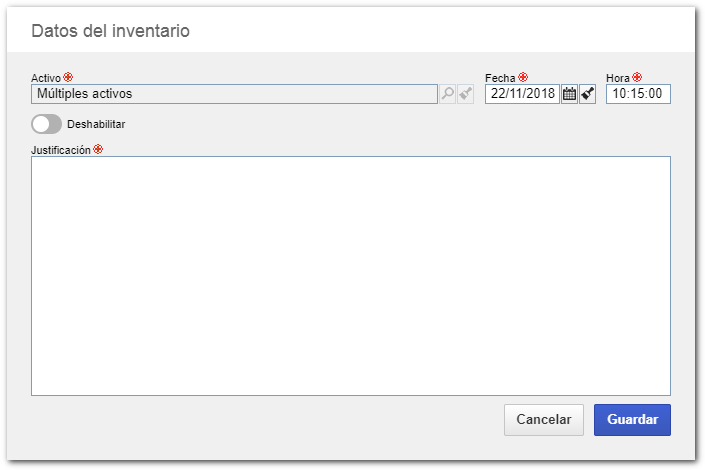Click the Activo field label
The image size is (705, 470).
(46, 78)
